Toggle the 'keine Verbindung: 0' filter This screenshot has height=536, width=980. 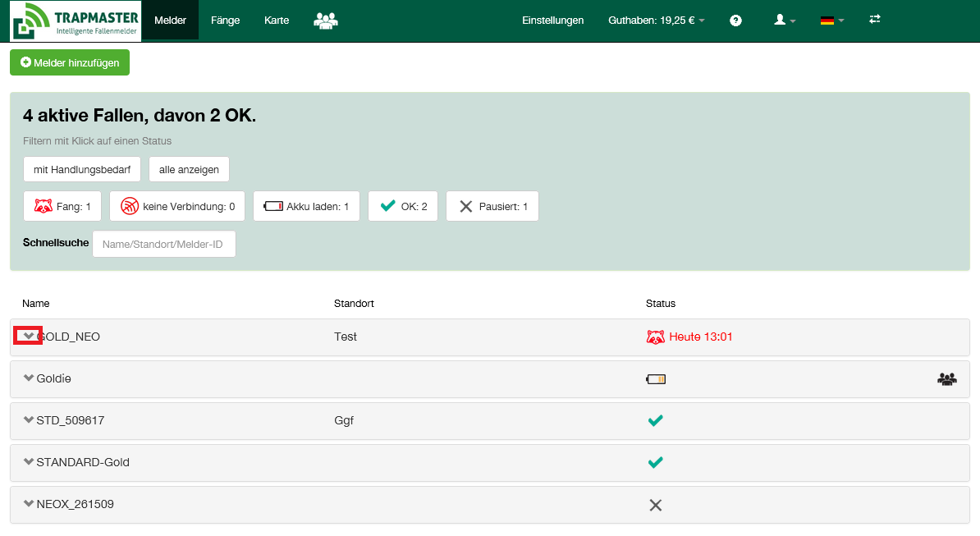click(x=177, y=207)
